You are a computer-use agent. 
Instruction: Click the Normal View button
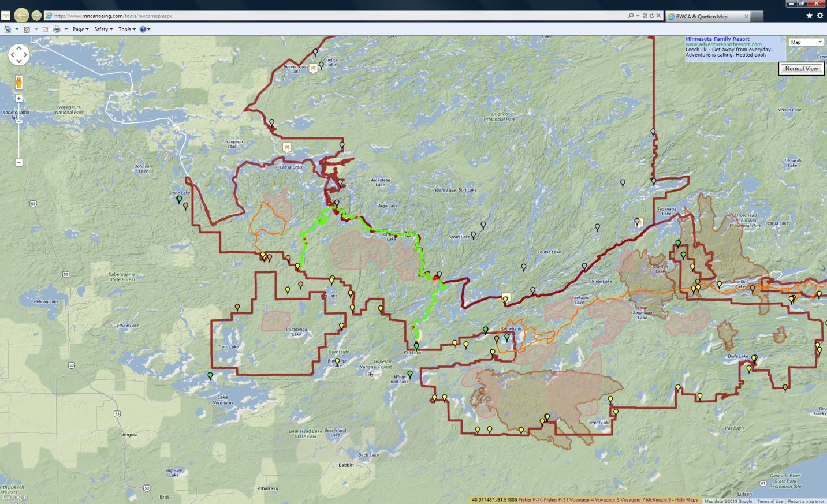[801, 68]
